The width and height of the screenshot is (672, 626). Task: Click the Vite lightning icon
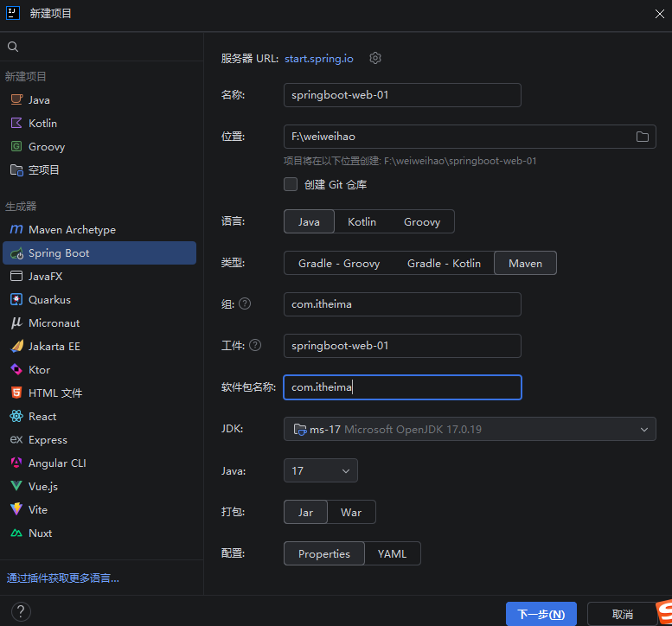16,509
